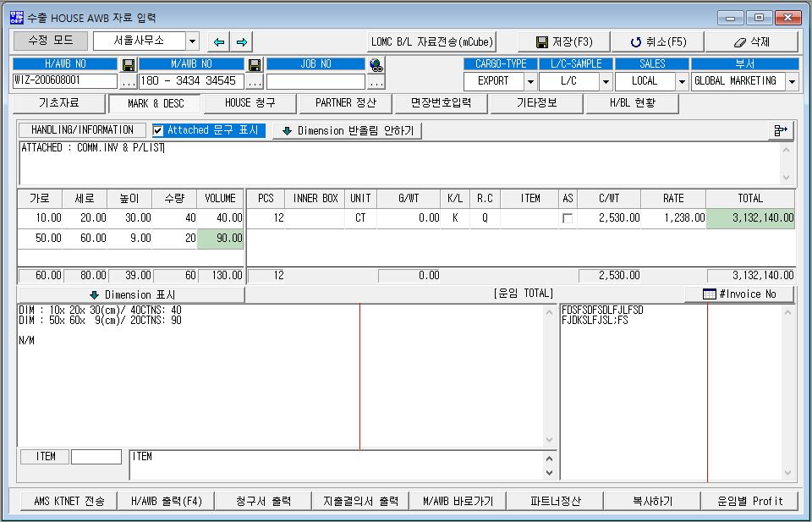Click the #Invoice No button
Viewport: 812px width, 522px height.
tap(739, 294)
